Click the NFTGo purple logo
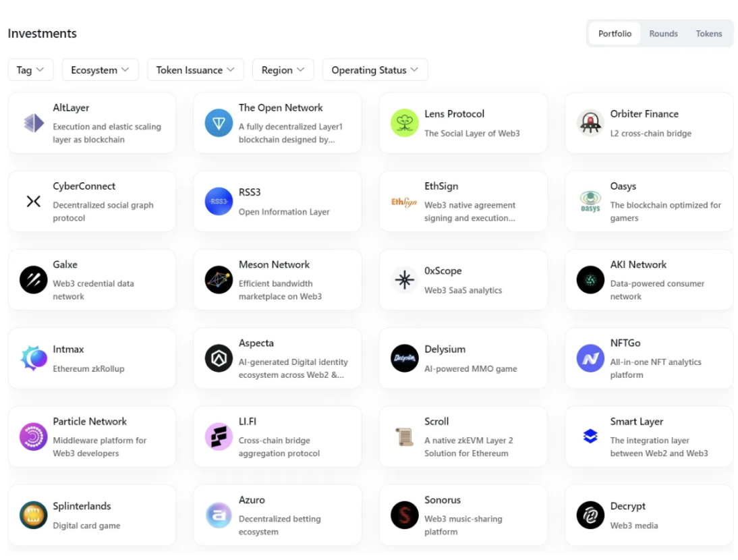 click(x=590, y=358)
